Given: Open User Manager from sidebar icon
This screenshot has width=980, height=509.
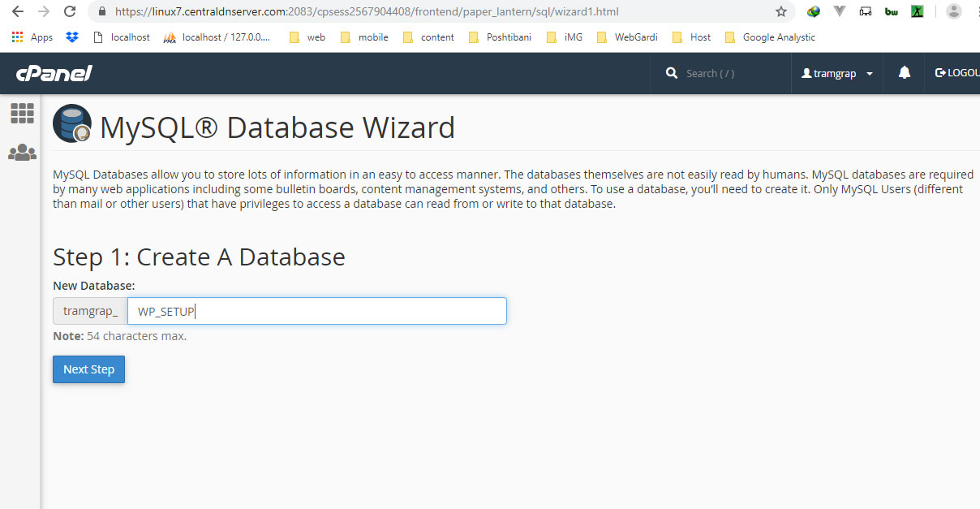Looking at the screenshot, I should point(22,153).
